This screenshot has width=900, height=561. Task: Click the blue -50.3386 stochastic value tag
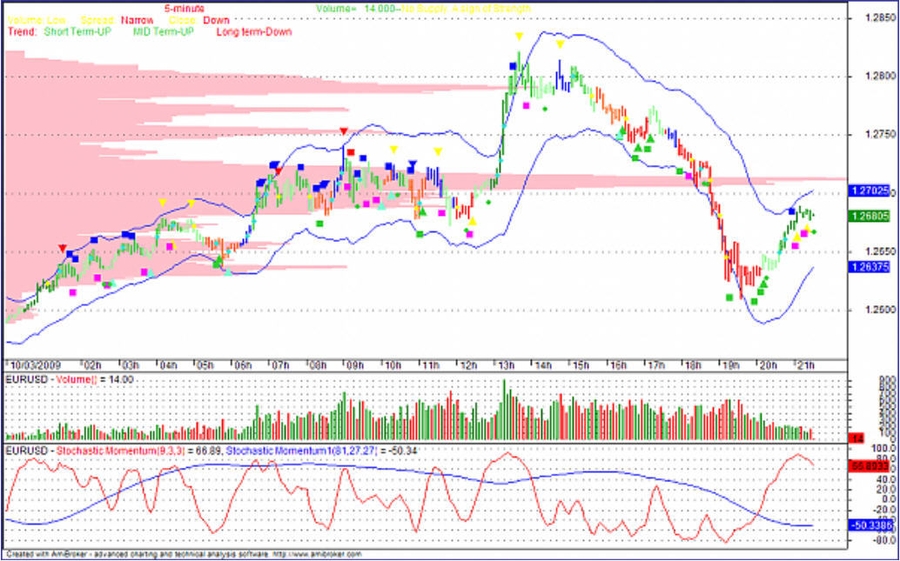click(869, 525)
